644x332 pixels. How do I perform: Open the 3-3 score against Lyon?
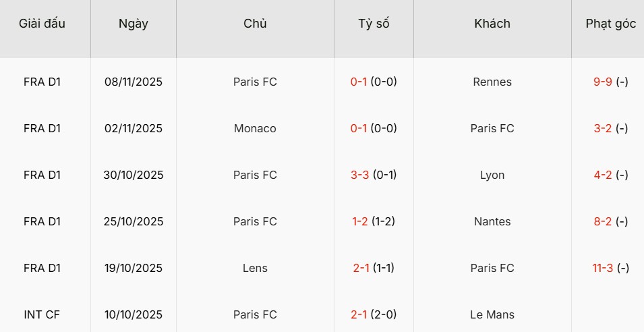359,175
